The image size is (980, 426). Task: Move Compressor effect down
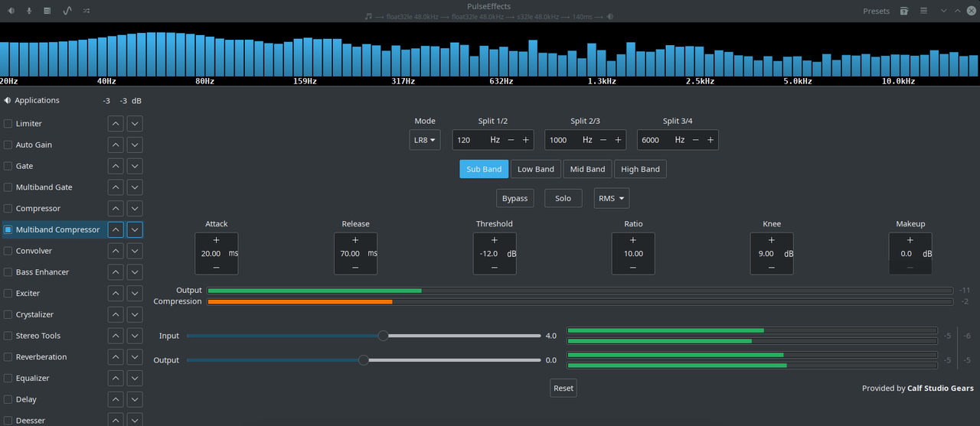(x=135, y=208)
